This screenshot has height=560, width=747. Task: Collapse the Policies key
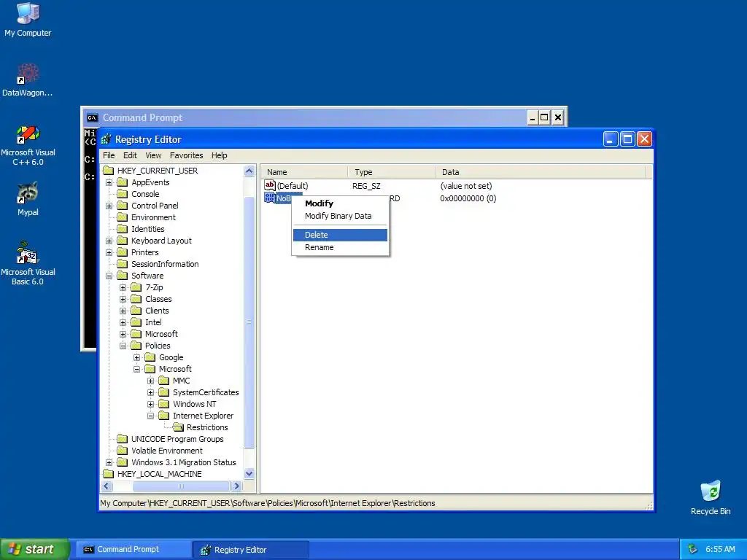(x=123, y=346)
